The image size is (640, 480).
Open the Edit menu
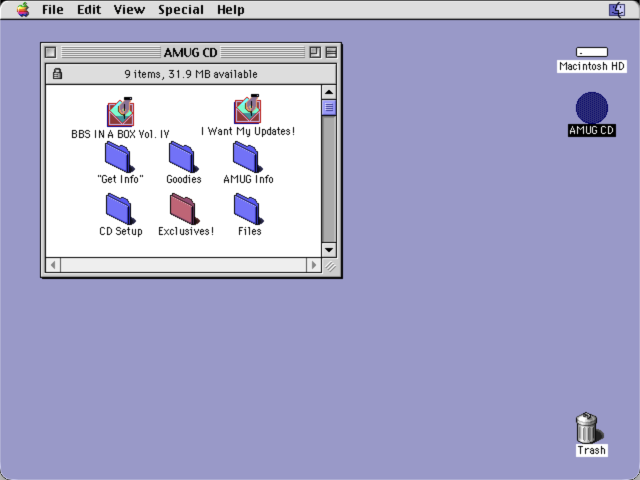(89, 9)
